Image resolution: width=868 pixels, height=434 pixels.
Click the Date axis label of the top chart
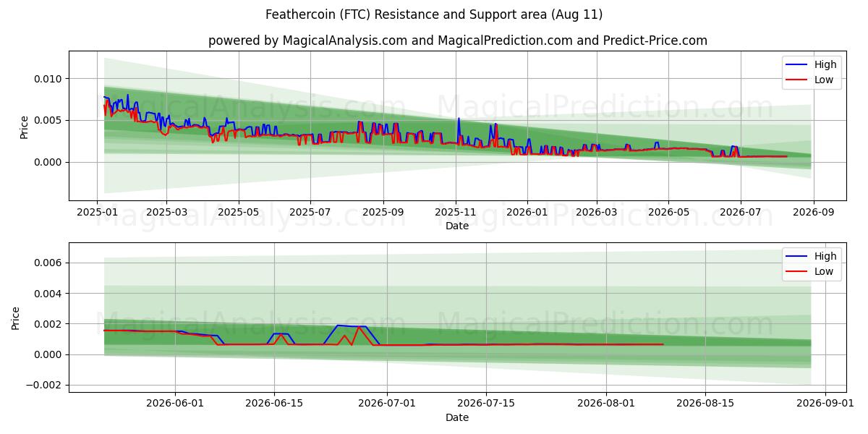point(457,226)
